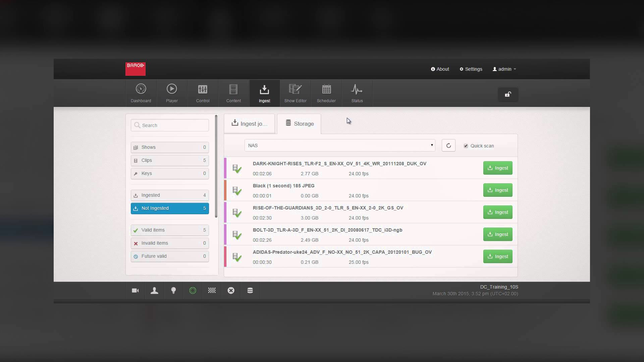
Task: Open the About page
Action: [440, 69]
